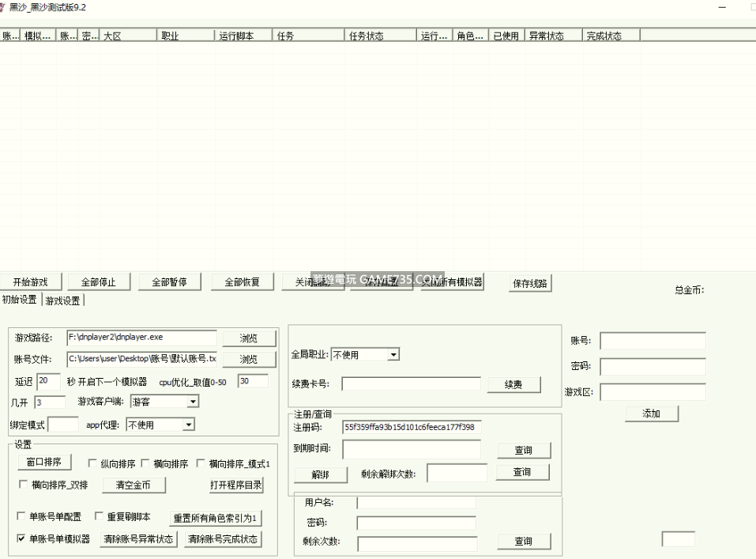Click the 到期时间 field
Screen dimensions: 756x559
[412, 449]
